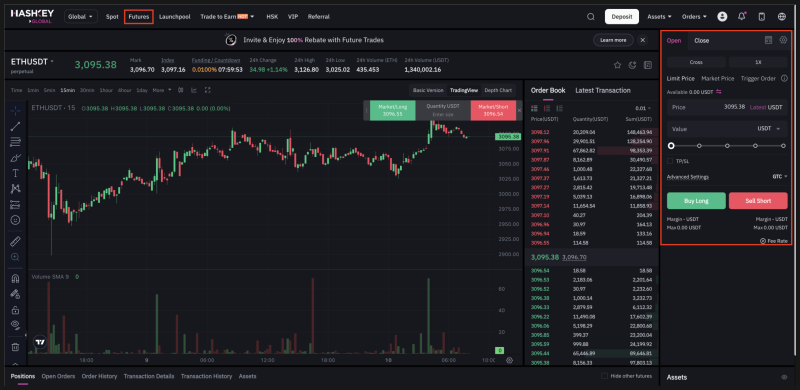Open the chart patterns tool
This screenshot has height=390, width=800.
coord(15,188)
